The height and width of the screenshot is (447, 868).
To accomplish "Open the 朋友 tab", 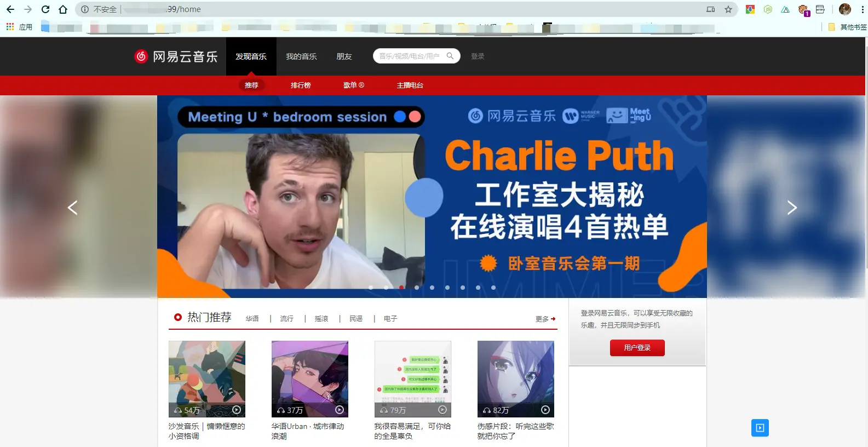I will pyautogui.click(x=344, y=56).
